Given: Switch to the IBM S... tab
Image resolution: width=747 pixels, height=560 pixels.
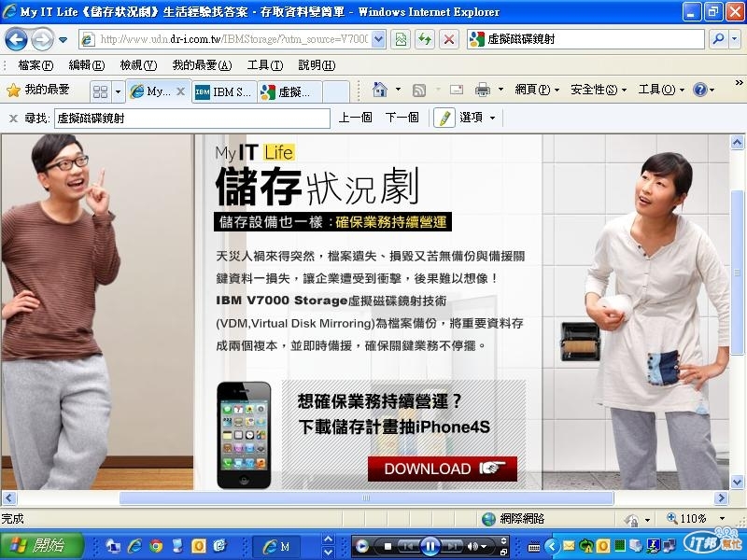Looking at the screenshot, I should [224, 91].
